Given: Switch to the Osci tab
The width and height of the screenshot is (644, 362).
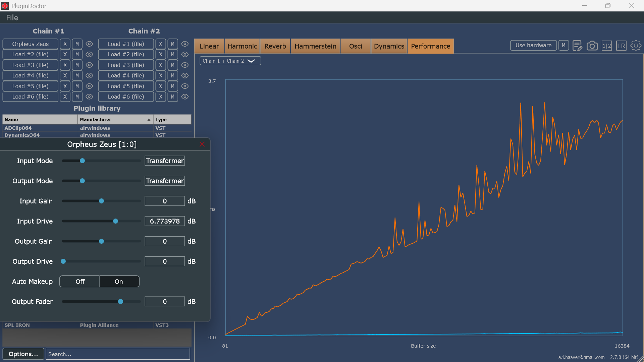Looking at the screenshot, I should [x=356, y=46].
